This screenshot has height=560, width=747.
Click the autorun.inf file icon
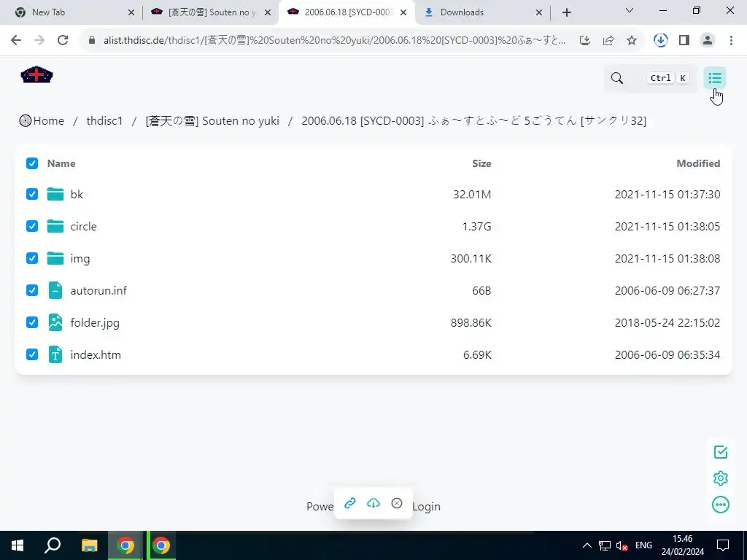tap(55, 290)
